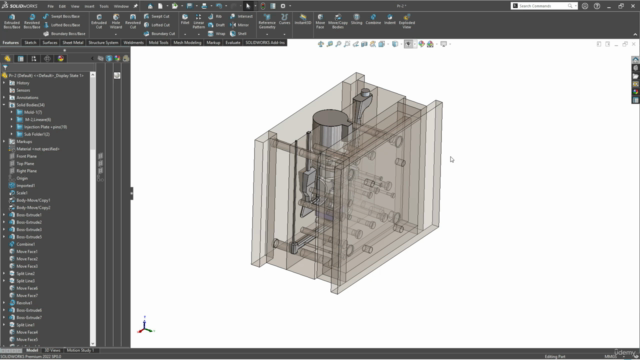Open the File menu
This screenshot has width=640, height=360.
click(x=51, y=6)
